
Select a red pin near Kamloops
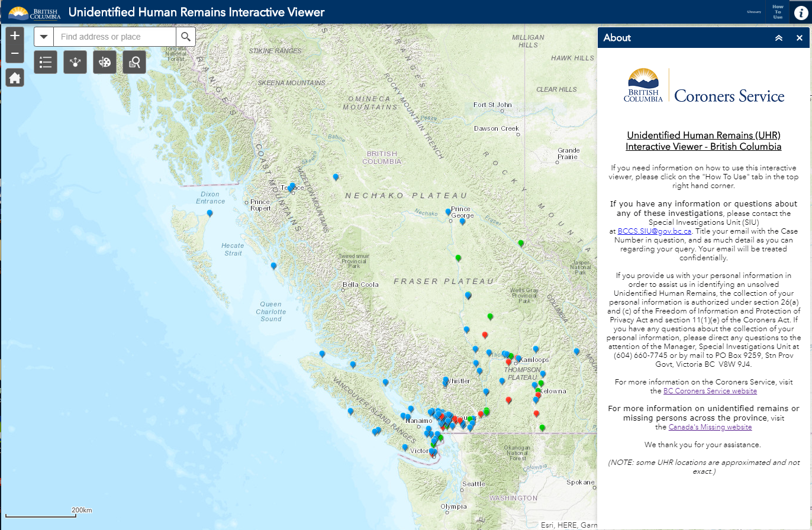click(508, 361)
